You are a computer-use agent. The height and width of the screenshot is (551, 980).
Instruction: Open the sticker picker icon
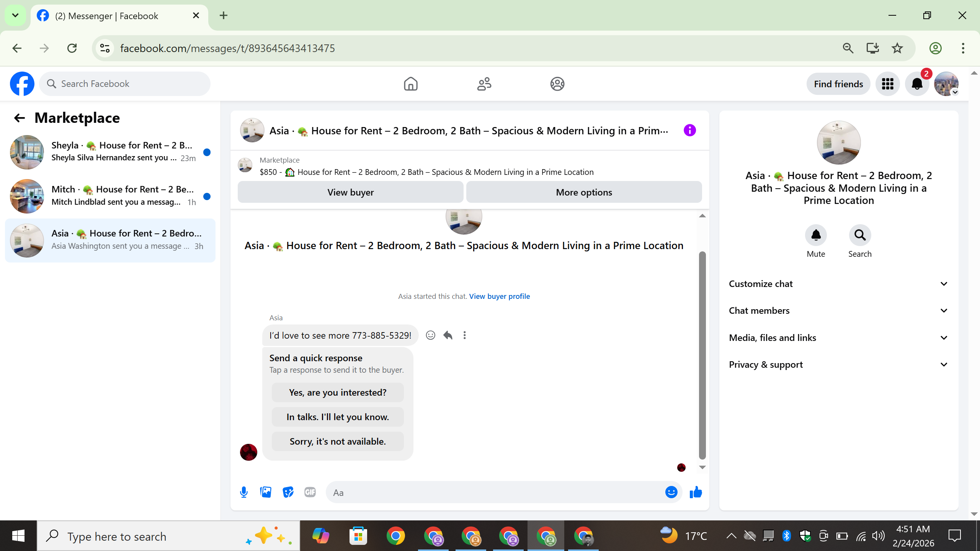pos(288,492)
